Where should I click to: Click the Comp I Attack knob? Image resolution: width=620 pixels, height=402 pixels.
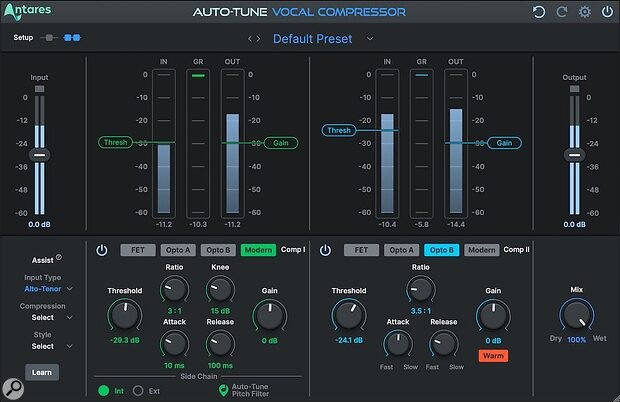(174, 344)
